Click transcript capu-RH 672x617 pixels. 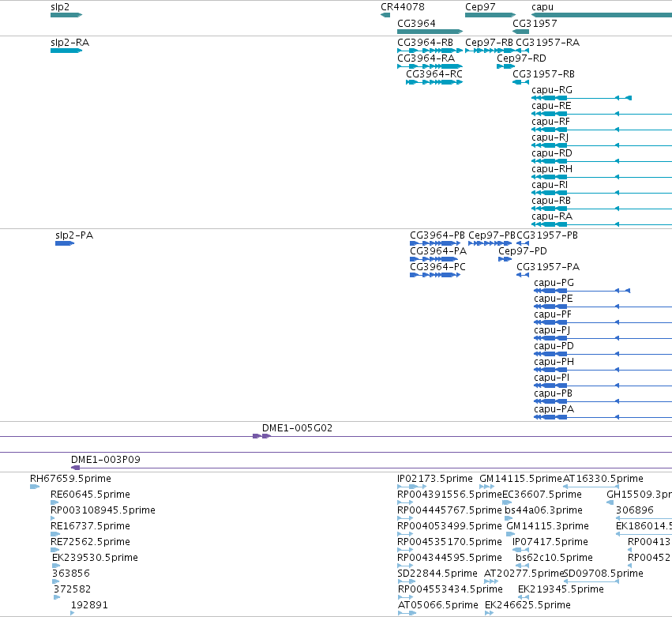point(551,169)
